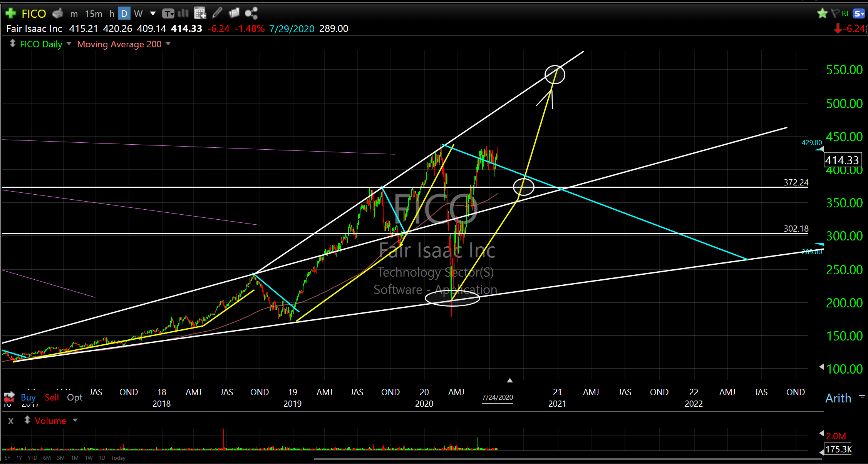Click the Sell button
868x464 pixels.
(x=52, y=397)
